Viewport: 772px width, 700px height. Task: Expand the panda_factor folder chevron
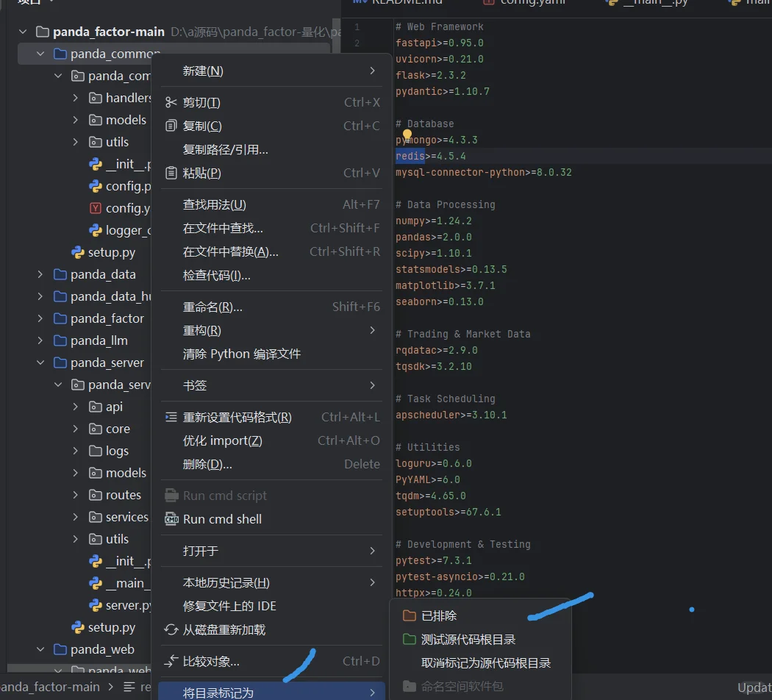(x=40, y=318)
